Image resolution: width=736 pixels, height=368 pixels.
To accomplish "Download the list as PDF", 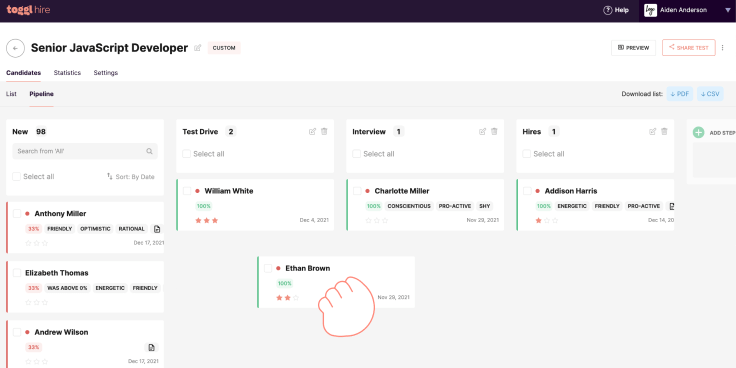I will [680, 94].
